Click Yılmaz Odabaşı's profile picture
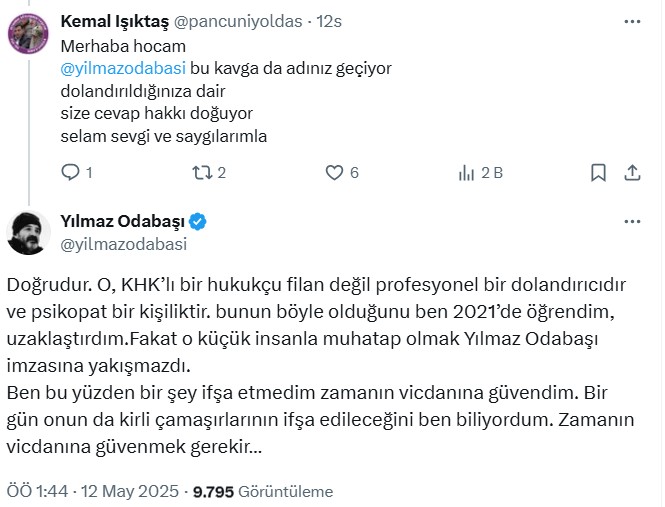 coord(29,233)
